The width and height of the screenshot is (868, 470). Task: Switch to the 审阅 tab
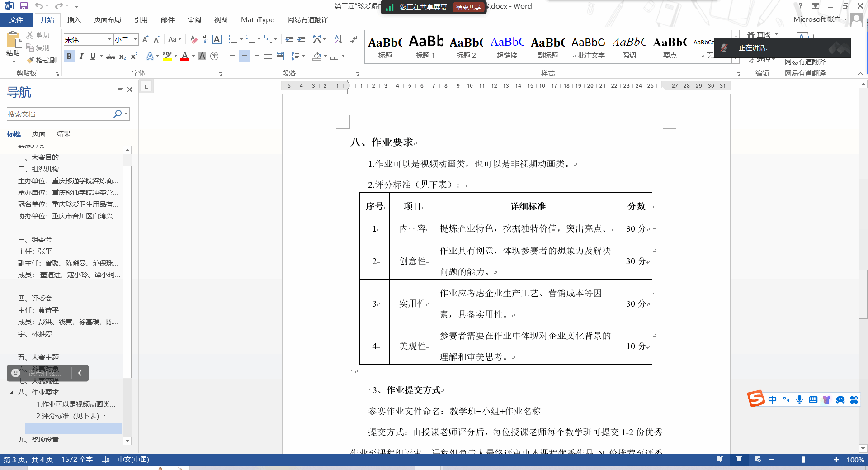[194, 20]
